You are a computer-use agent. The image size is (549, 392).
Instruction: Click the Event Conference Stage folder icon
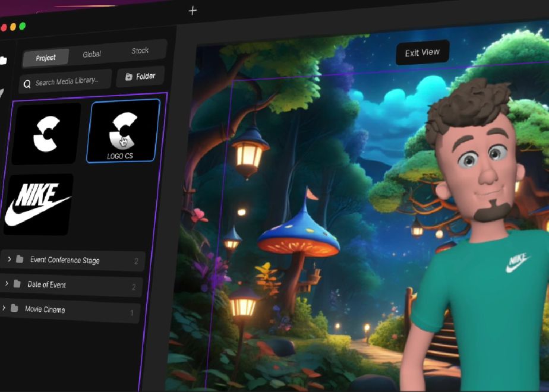pyautogui.click(x=20, y=260)
